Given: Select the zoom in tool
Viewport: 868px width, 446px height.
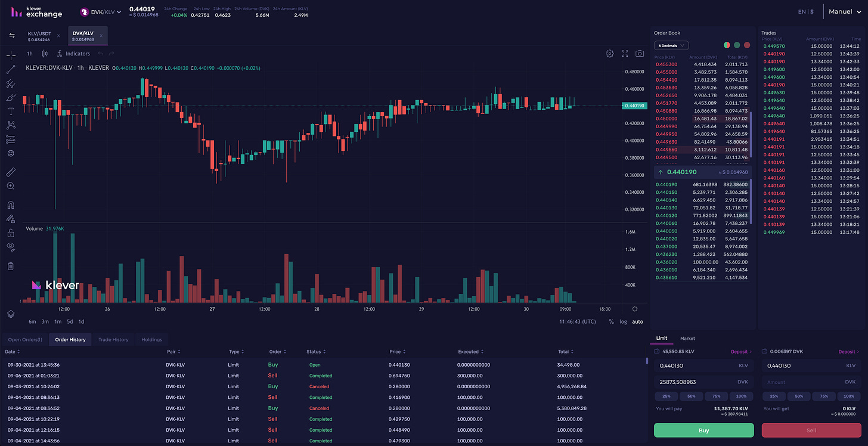Looking at the screenshot, I should pos(11,186).
